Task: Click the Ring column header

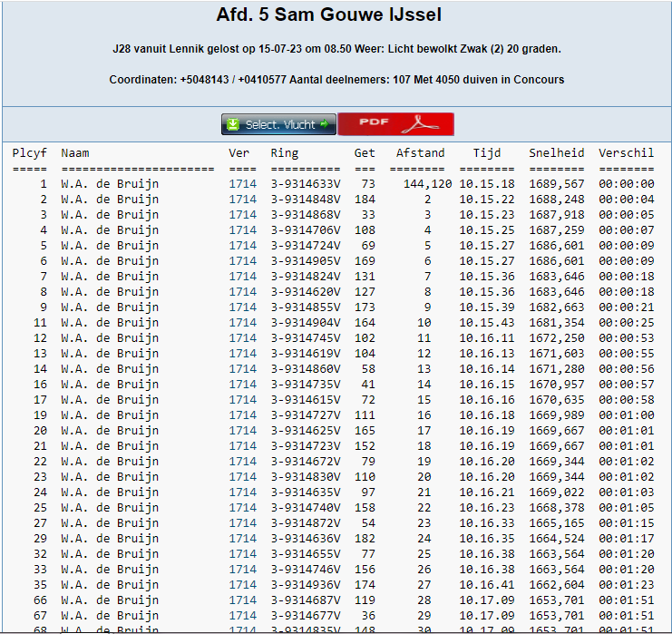Action: (x=285, y=153)
